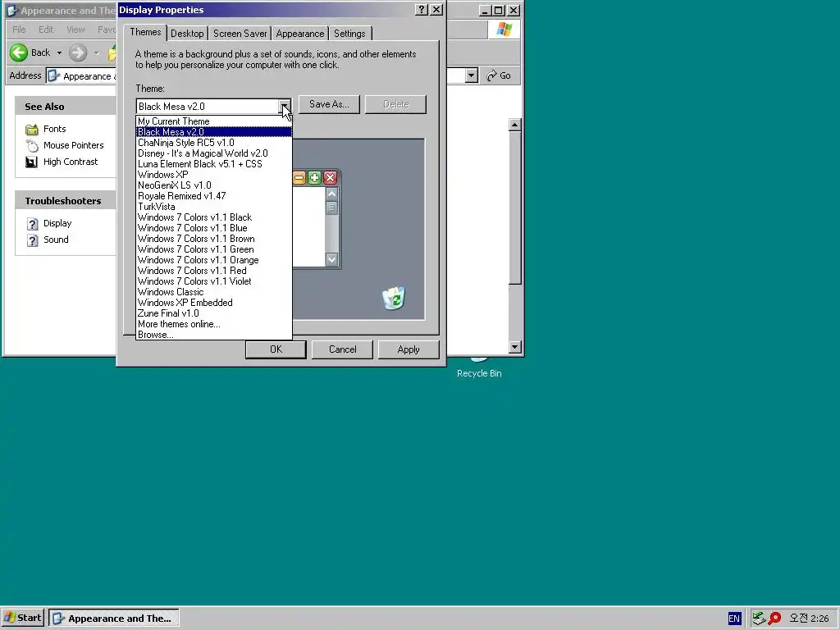Click the red magnifier tray icon

[774, 619]
